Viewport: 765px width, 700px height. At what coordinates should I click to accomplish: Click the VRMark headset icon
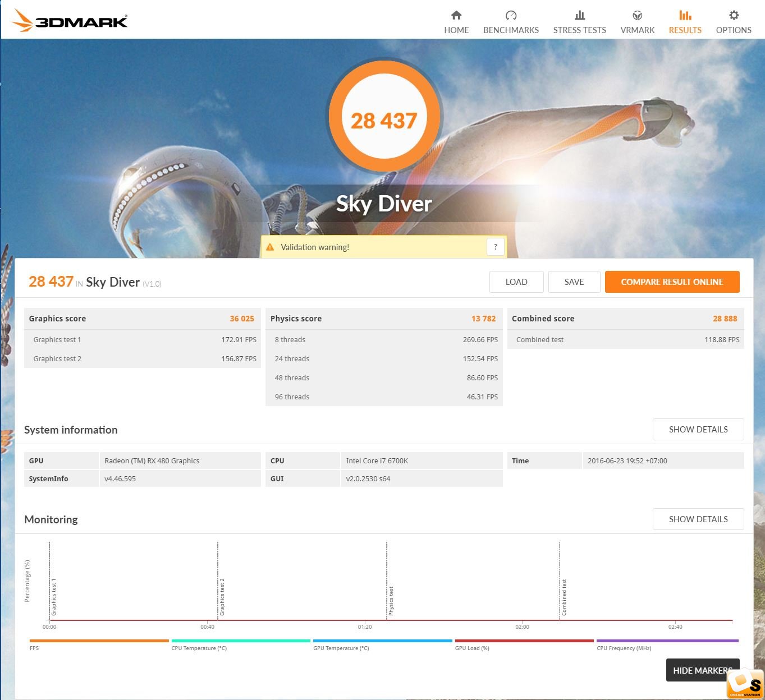638,15
